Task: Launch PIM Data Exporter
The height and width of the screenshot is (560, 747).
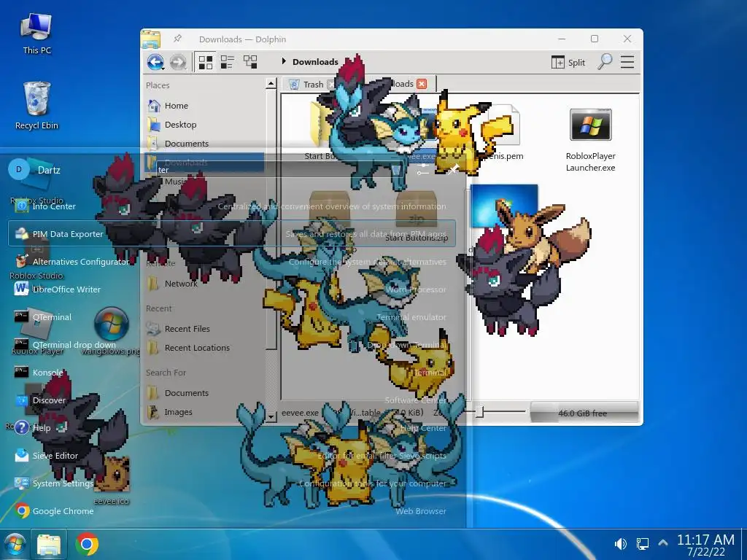Action: (x=232, y=233)
